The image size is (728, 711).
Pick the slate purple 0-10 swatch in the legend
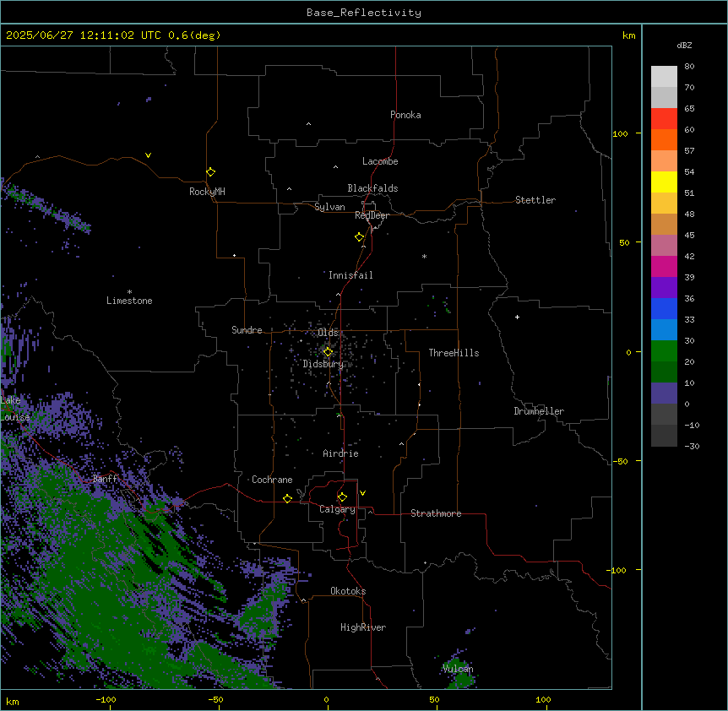pos(664,393)
